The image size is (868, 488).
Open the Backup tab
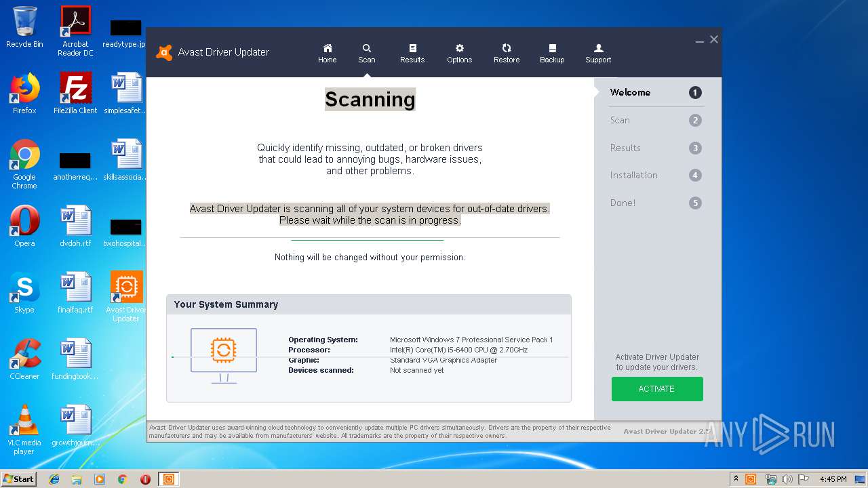point(552,54)
